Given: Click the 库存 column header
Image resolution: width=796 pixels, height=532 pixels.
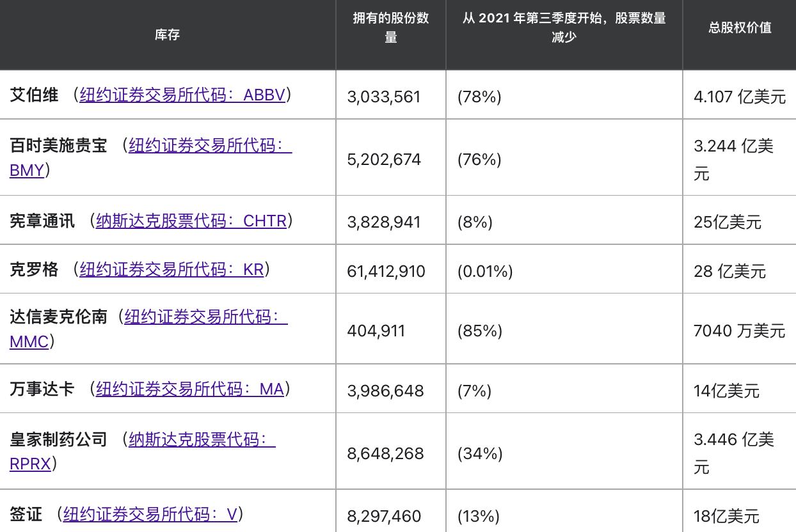Looking at the screenshot, I should coord(168,35).
